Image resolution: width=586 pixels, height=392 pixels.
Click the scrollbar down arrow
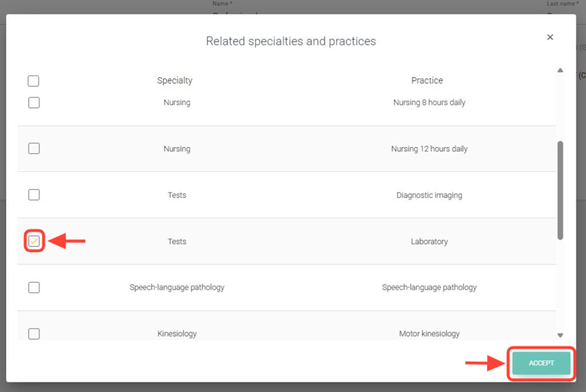point(560,335)
